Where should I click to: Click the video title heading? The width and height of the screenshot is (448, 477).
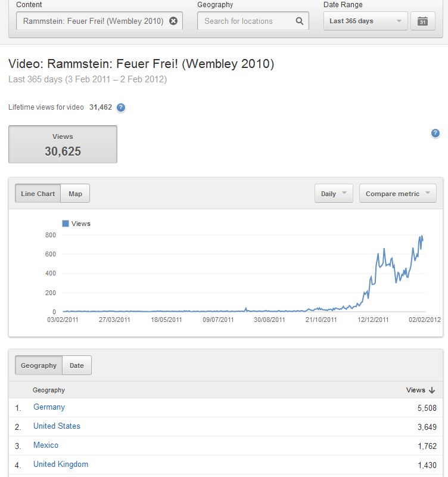click(141, 64)
